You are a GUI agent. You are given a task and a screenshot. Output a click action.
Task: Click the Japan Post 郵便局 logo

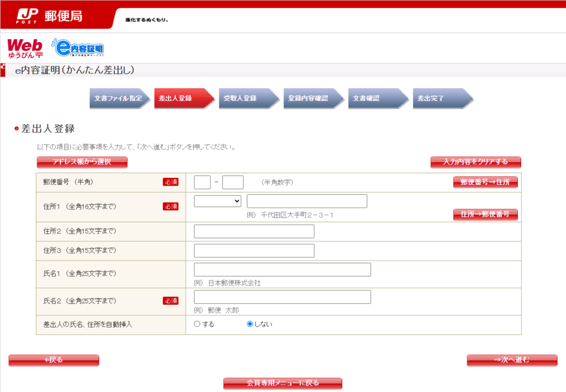49,16
